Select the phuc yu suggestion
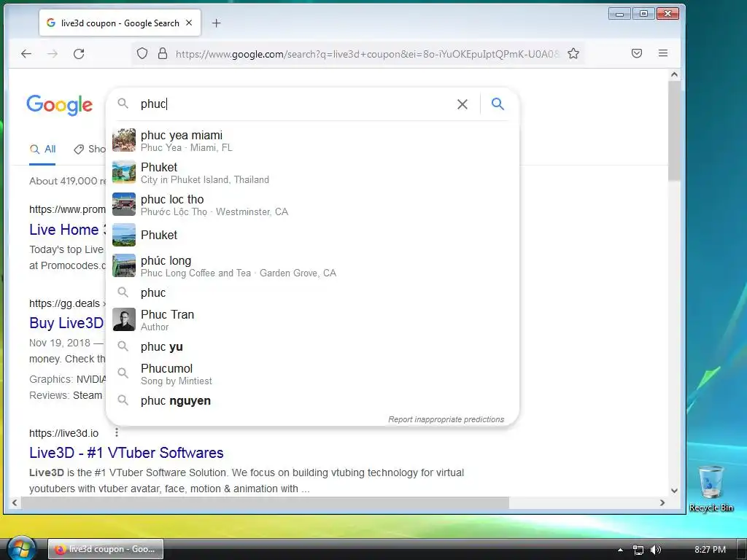 click(312, 346)
